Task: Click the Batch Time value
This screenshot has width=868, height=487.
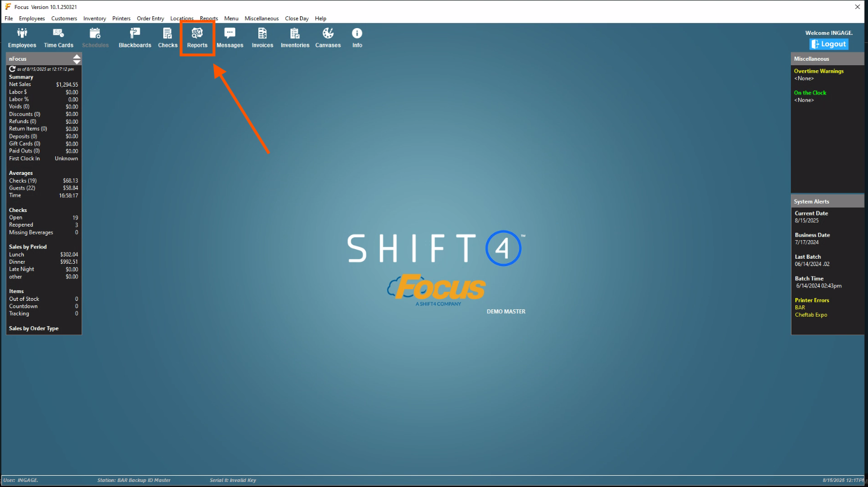Action: [818, 286]
